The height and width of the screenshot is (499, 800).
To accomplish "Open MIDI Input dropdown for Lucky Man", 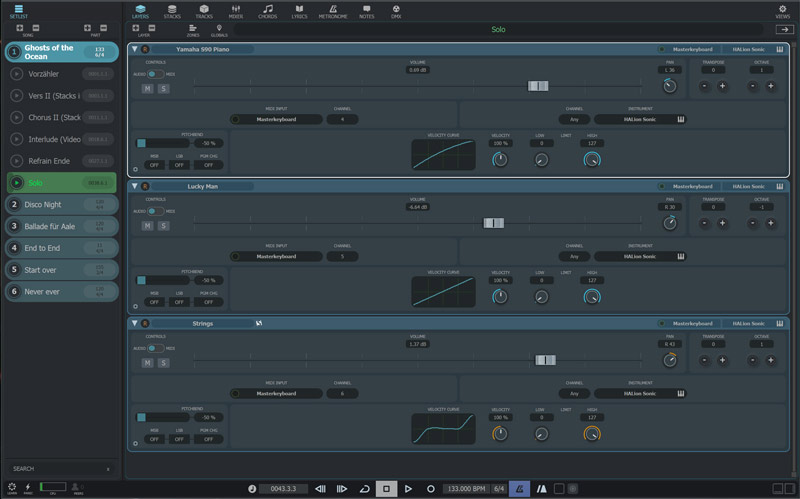I will [x=276, y=256].
